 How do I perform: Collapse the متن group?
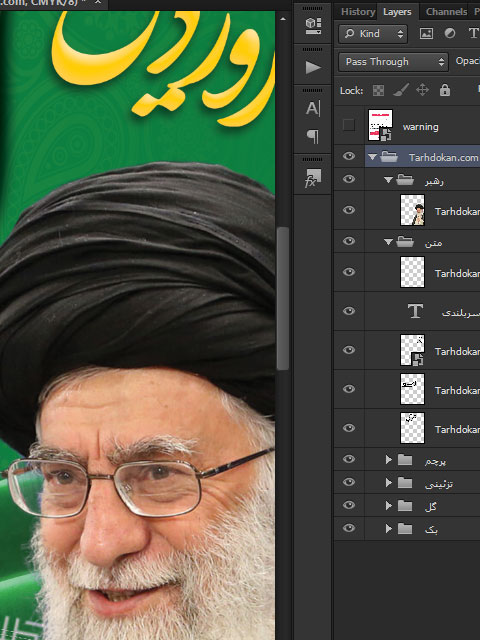388,242
